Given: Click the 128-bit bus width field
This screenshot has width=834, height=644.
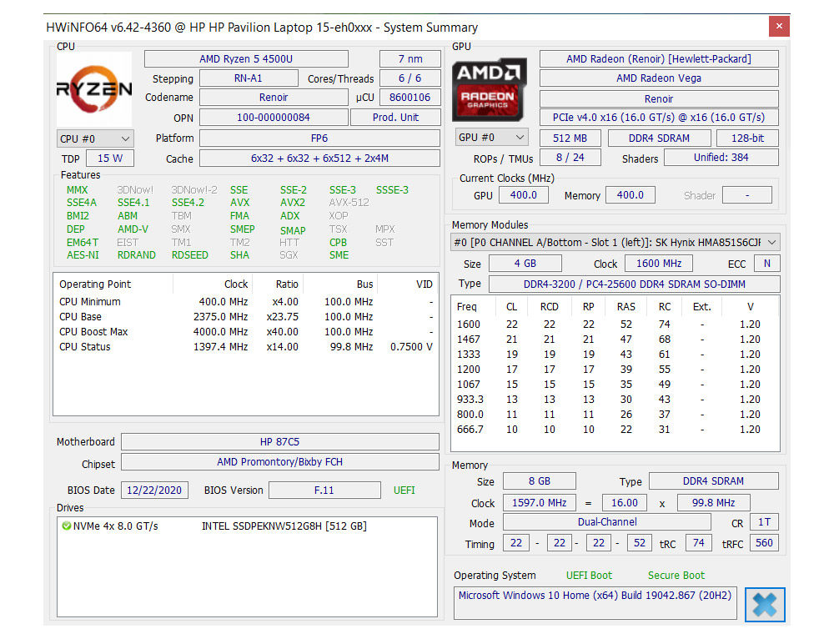Looking at the screenshot, I should click(x=748, y=138).
